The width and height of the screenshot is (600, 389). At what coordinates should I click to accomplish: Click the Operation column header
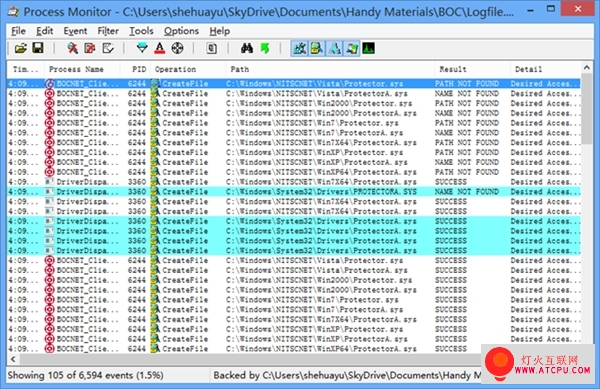(x=188, y=69)
